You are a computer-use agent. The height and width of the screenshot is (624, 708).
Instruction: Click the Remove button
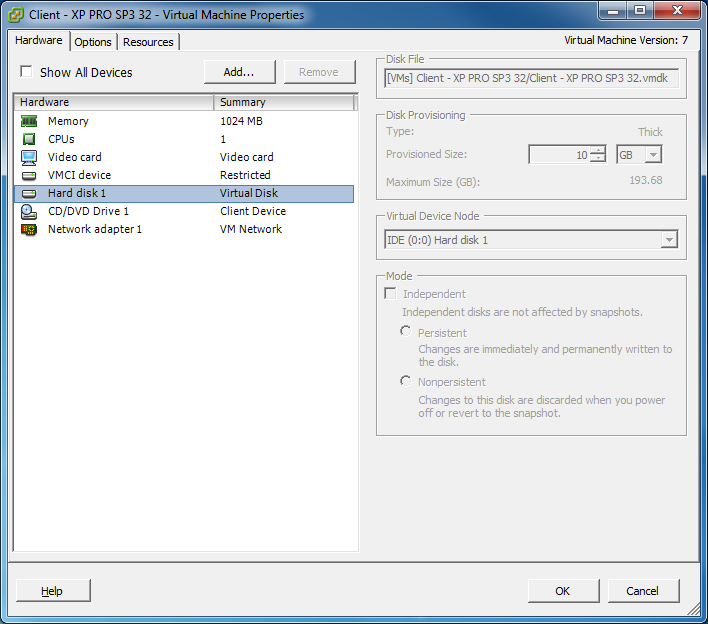[x=319, y=72]
